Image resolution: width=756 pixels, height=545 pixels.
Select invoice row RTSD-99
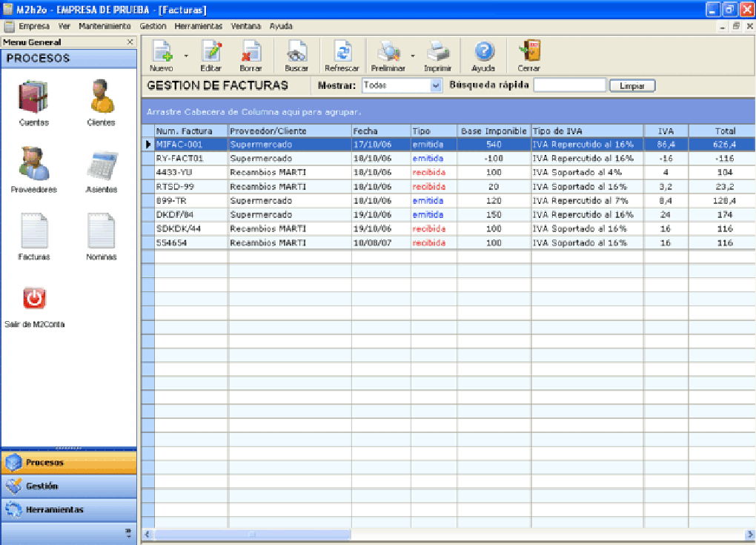454,186
